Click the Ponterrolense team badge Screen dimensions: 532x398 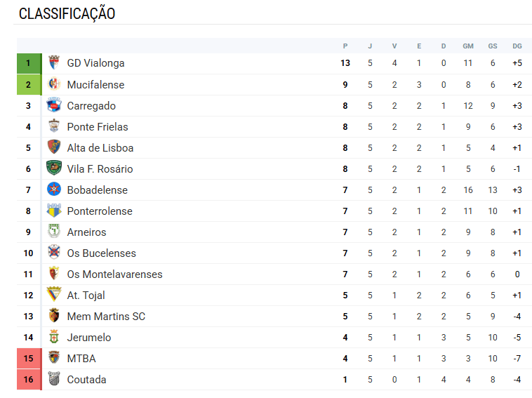[54, 211]
